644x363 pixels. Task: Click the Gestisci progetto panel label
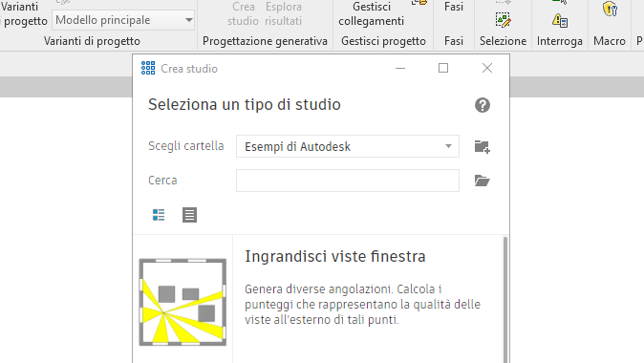tap(383, 41)
